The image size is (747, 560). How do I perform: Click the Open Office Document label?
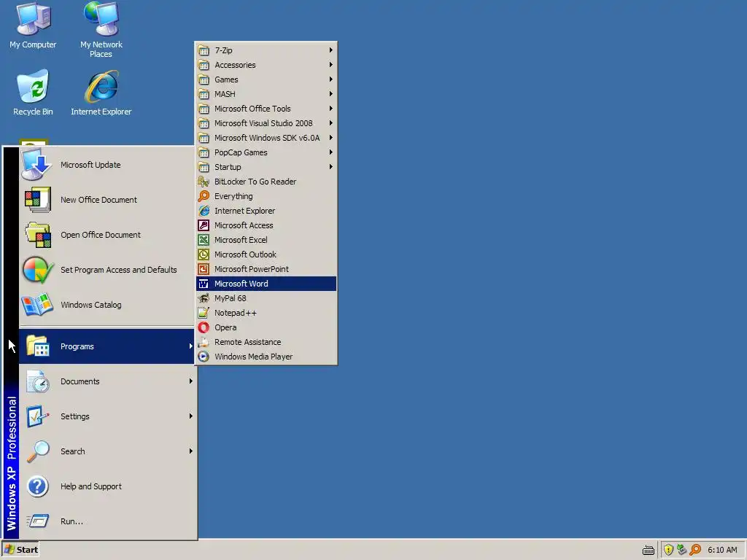click(101, 235)
